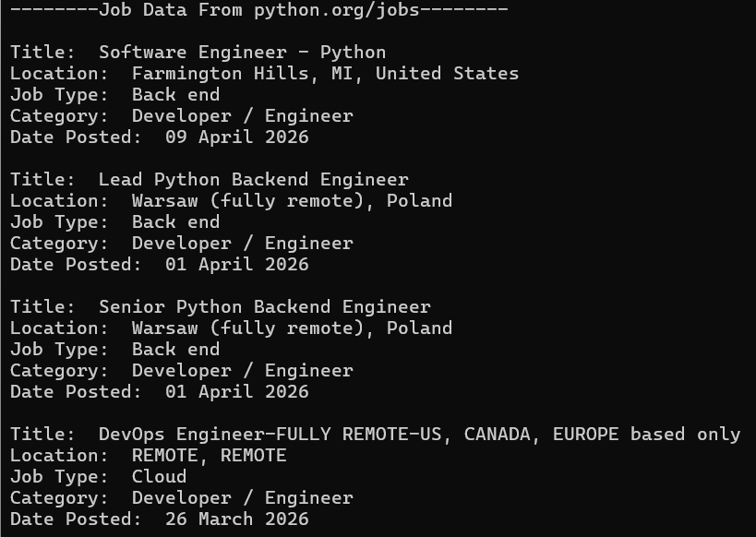
Task: Click the title 'Software Engineer - Python'
Action: (242, 52)
